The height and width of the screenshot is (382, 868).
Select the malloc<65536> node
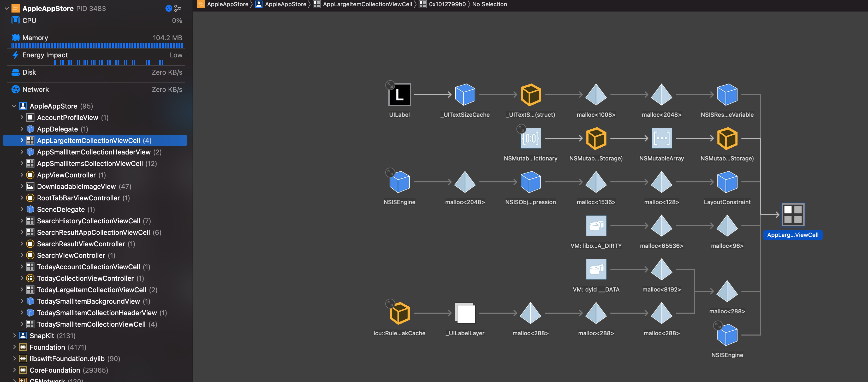(662, 226)
